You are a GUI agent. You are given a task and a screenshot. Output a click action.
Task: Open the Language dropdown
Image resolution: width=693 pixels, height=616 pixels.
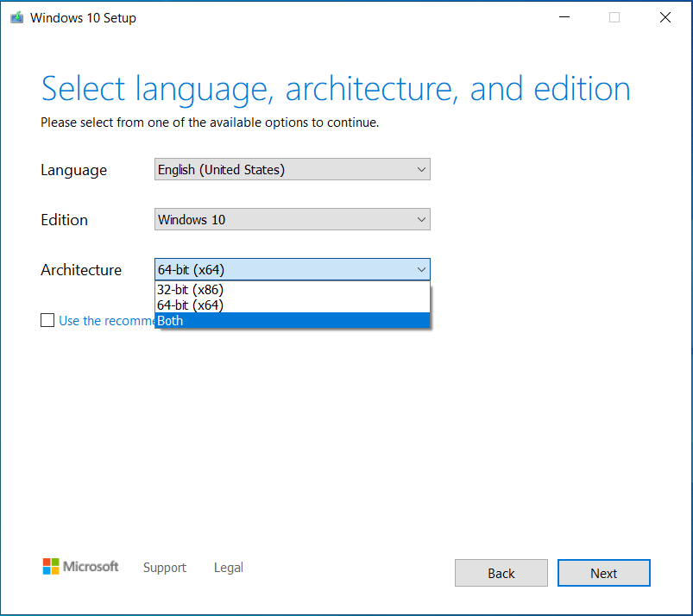293,169
